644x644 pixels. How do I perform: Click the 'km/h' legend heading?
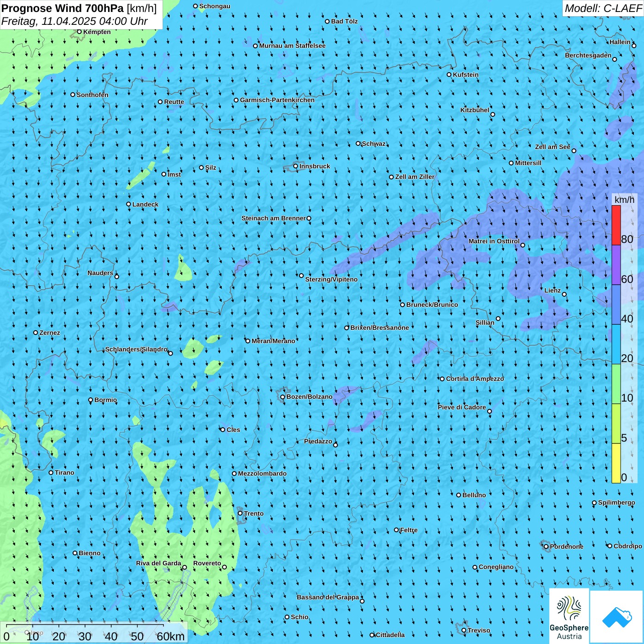click(624, 200)
